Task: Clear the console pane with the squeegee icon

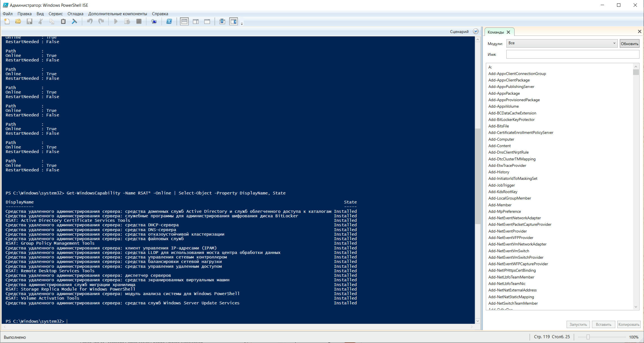Action: click(74, 21)
